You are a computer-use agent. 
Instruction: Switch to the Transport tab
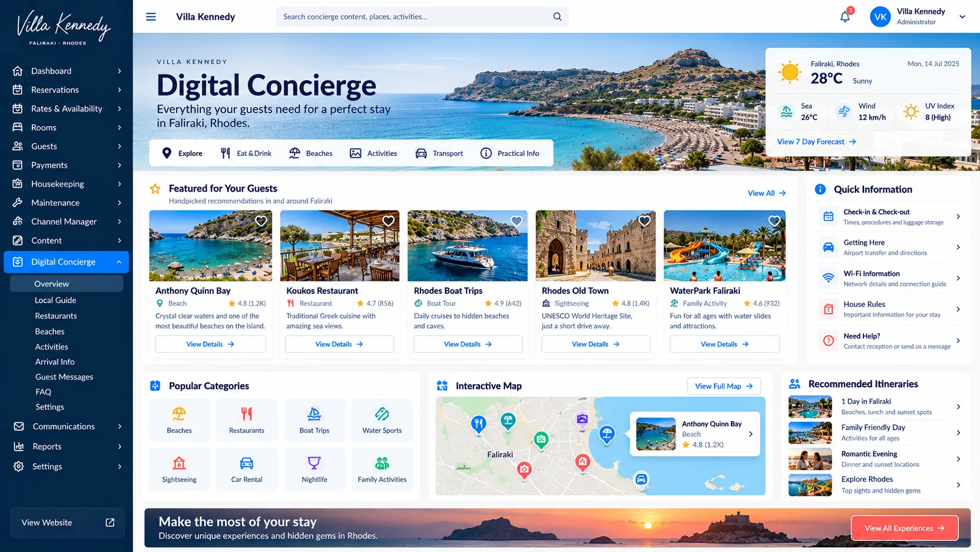[439, 153]
